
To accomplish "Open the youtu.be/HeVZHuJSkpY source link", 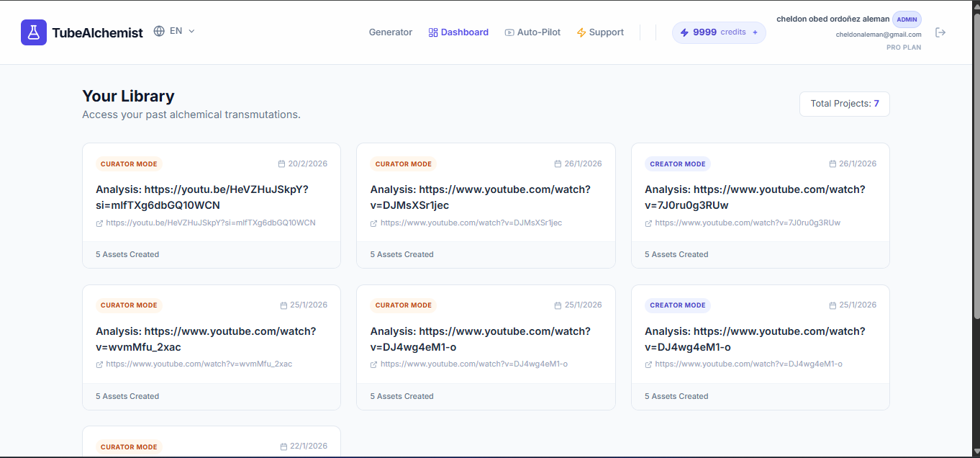I will [x=210, y=223].
